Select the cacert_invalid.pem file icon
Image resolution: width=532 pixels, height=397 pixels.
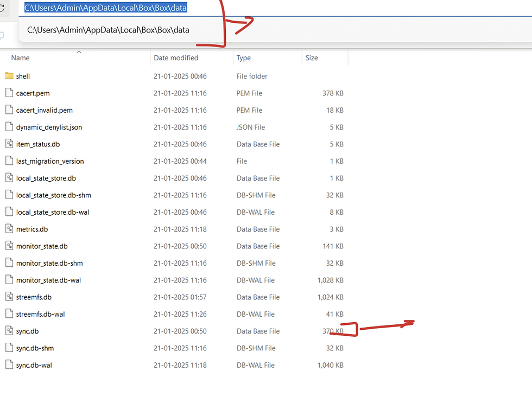(9, 110)
